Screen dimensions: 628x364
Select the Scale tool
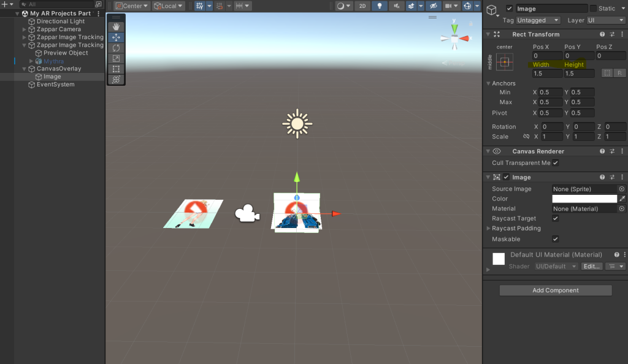pos(116,58)
